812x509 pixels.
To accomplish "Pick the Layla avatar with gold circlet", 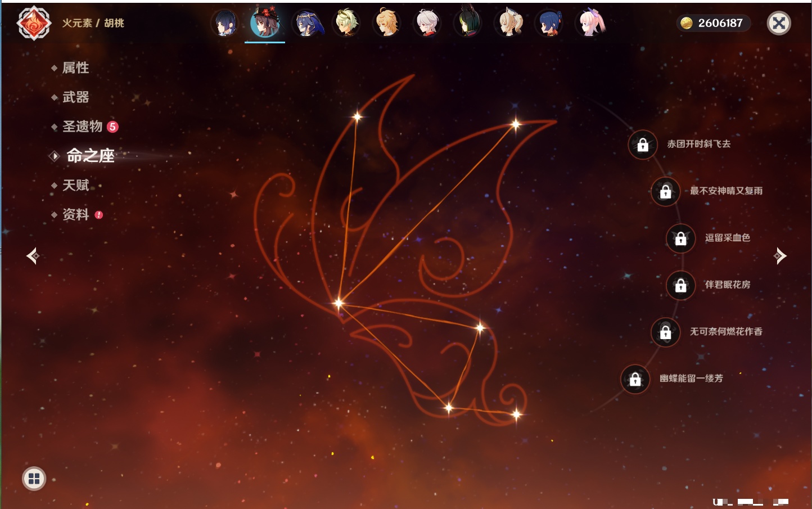I will (306, 23).
